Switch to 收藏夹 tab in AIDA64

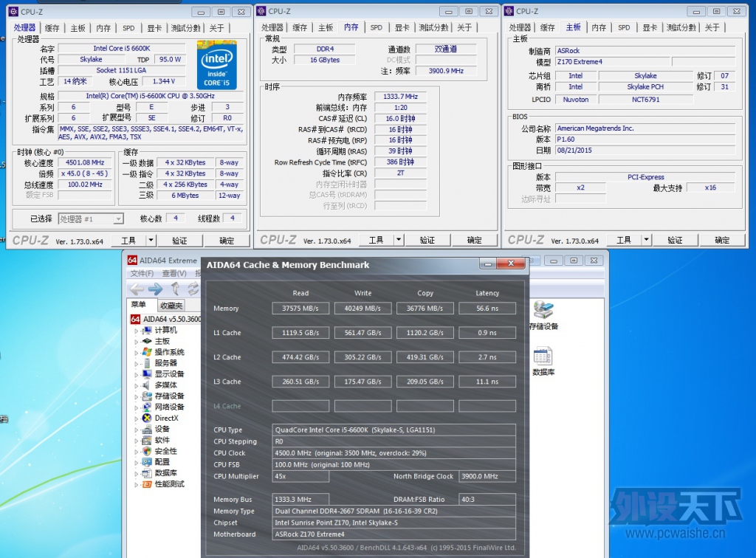point(171,305)
